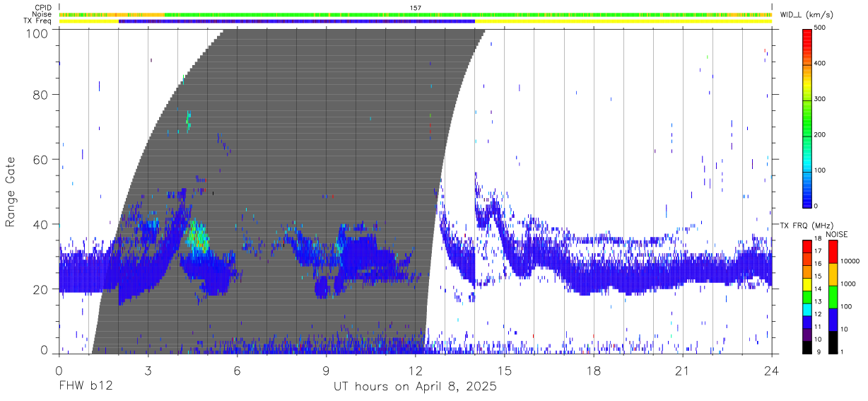Image resolution: width=868 pixels, height=401 pixels.
Task: Click the 60 tick on Range Gate axis
Action: (42, 159)
